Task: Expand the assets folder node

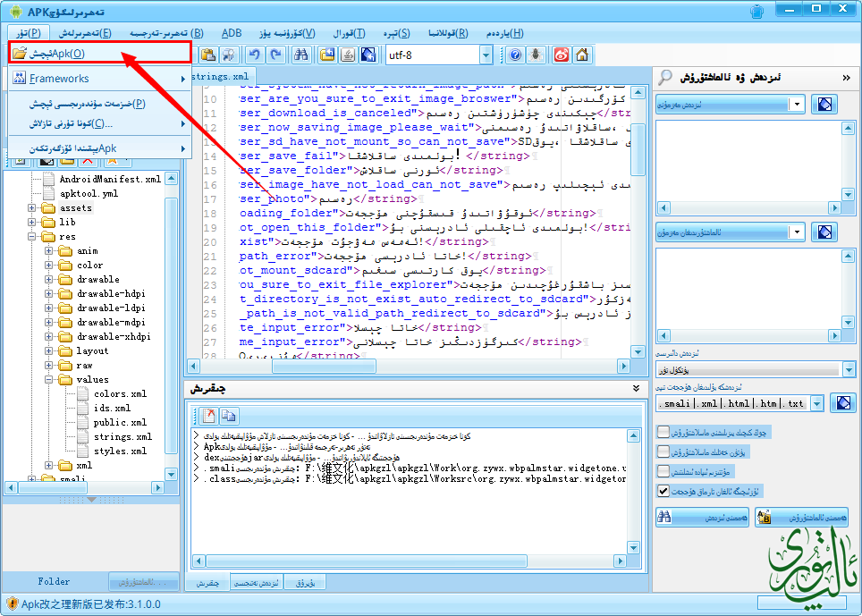Action: pos(32,207)
